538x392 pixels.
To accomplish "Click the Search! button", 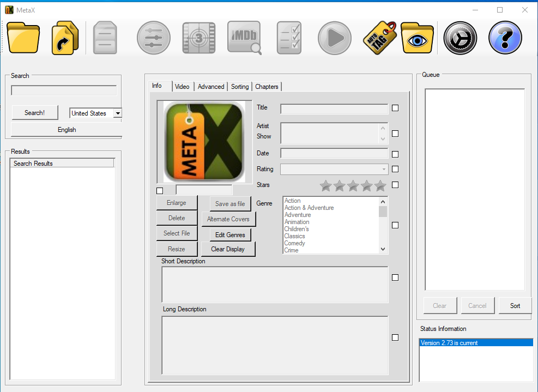I will pos(35,113).
